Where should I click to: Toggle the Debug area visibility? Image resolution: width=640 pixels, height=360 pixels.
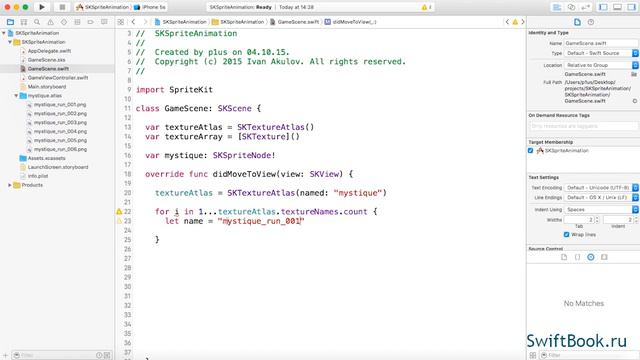(618, 7)
